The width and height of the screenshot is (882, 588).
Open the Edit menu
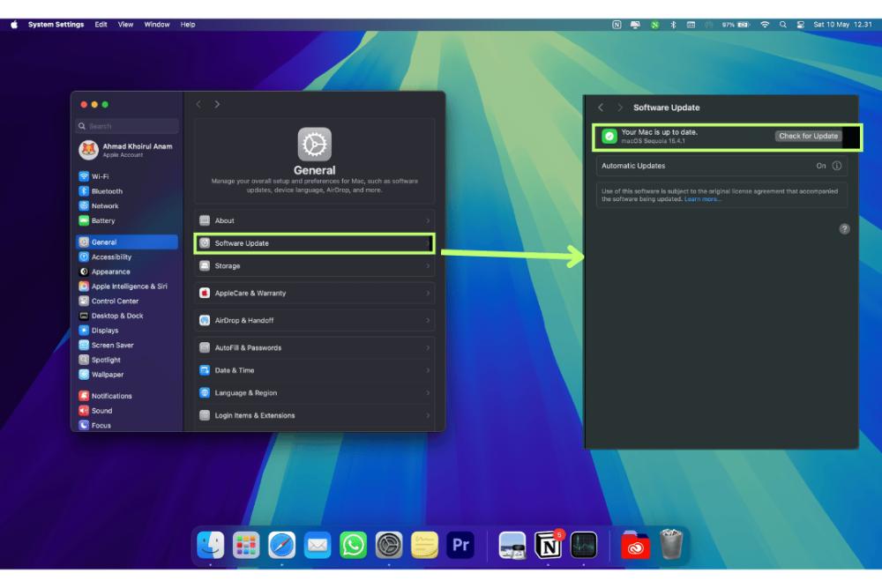[101, 25]
